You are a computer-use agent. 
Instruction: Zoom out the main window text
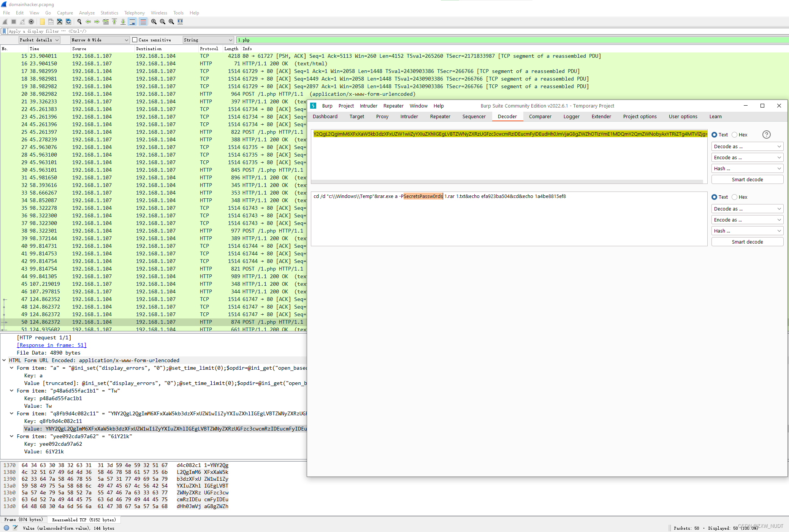click(x=163, y=22)
